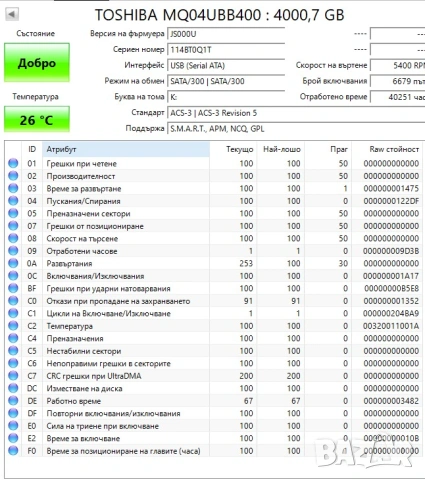The width and height of the screenshot is (425, 480).
Task: Click the standard field ACS-3 Revision 5
Action: (x=296, y=113)
